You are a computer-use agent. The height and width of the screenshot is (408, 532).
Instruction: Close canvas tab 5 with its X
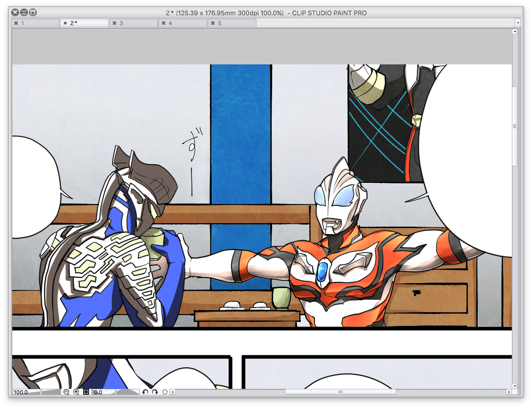(x=213, y=23)
